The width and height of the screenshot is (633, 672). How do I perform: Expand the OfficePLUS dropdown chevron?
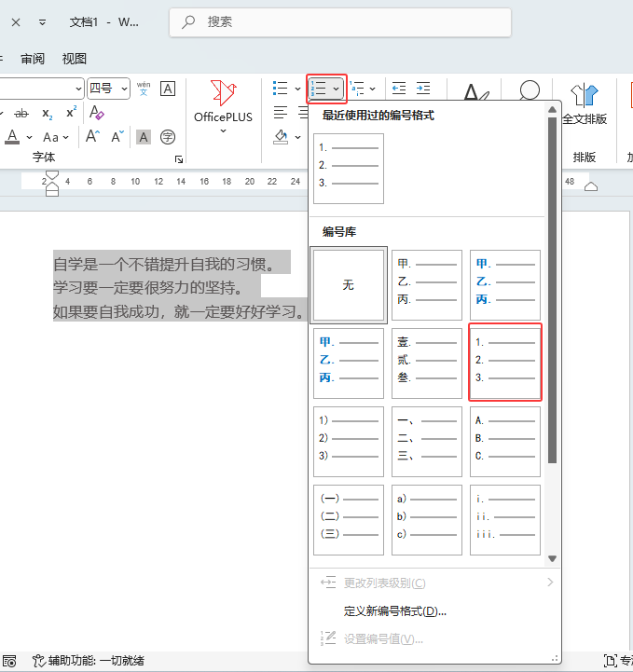pos(223,130)
